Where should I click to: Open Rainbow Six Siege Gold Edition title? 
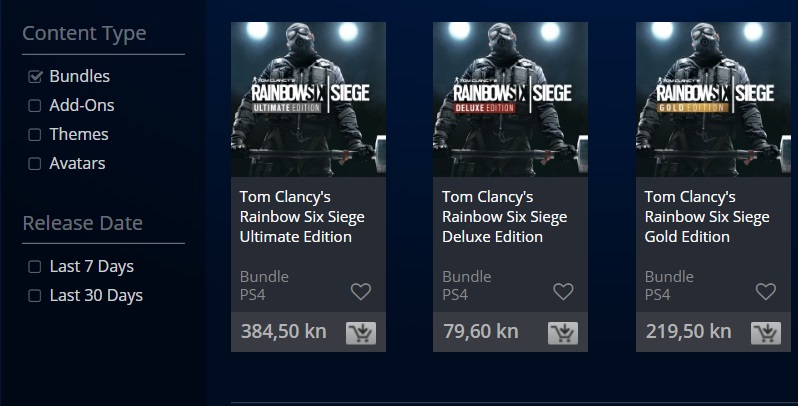point(706,217)
